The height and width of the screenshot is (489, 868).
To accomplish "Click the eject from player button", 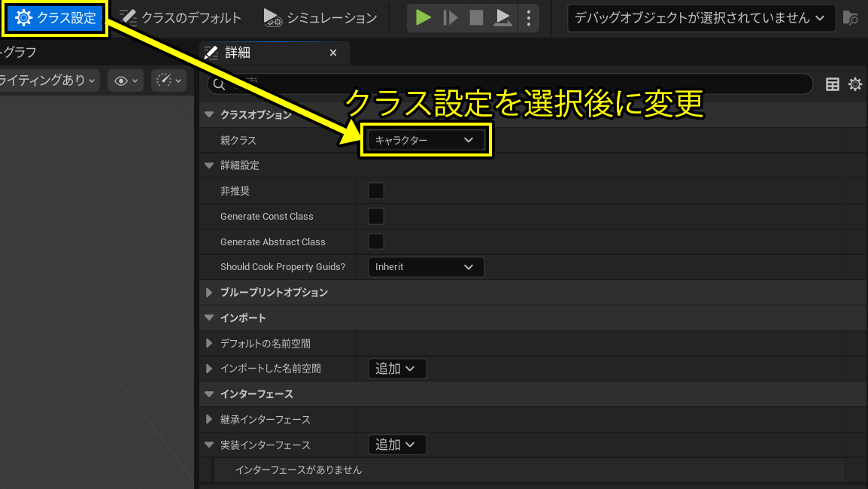I will pos(502,18).
